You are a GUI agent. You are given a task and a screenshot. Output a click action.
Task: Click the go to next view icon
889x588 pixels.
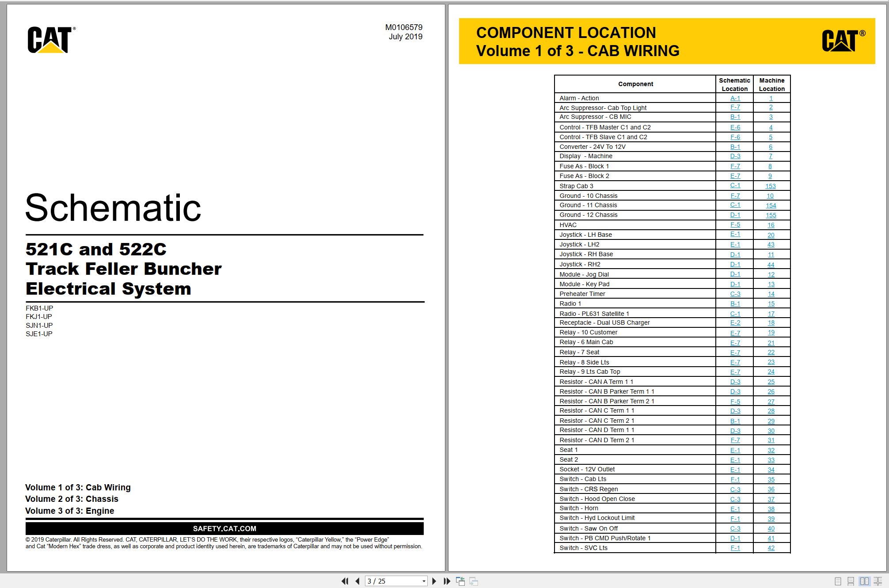(x=474, y=581)
